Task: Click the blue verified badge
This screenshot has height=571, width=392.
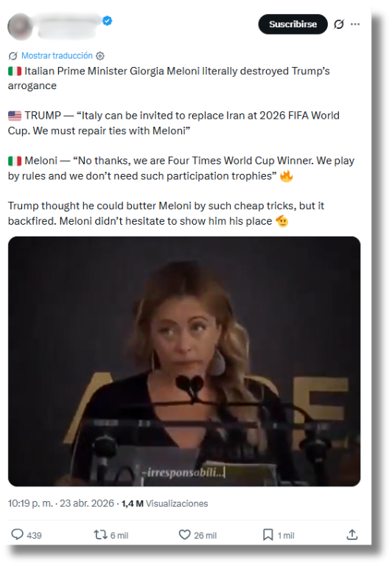Action: tap(107, 21)
